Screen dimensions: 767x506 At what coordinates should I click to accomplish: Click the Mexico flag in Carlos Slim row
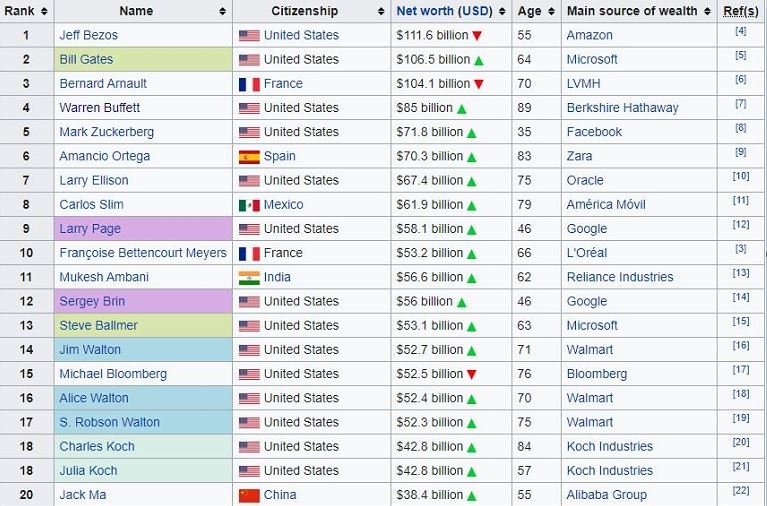coord(249,205)
